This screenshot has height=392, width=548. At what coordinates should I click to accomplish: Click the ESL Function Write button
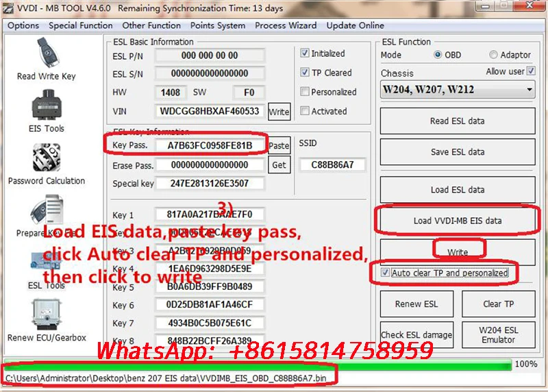point(458,252)
